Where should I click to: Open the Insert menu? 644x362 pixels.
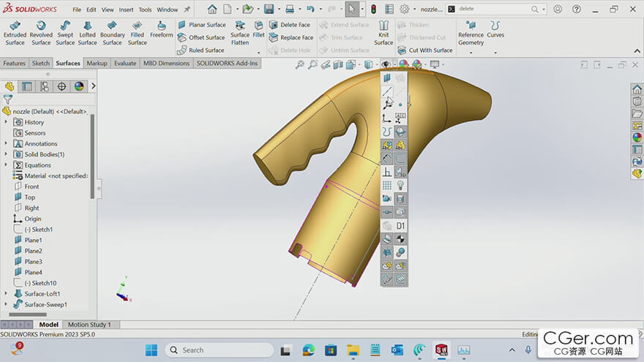[126, 10]
